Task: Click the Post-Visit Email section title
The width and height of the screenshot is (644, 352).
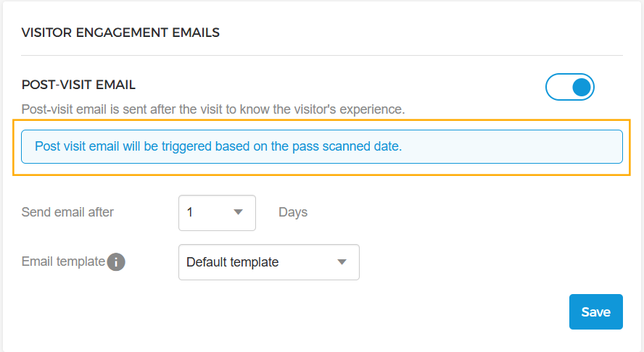Action: click(79, 85)
